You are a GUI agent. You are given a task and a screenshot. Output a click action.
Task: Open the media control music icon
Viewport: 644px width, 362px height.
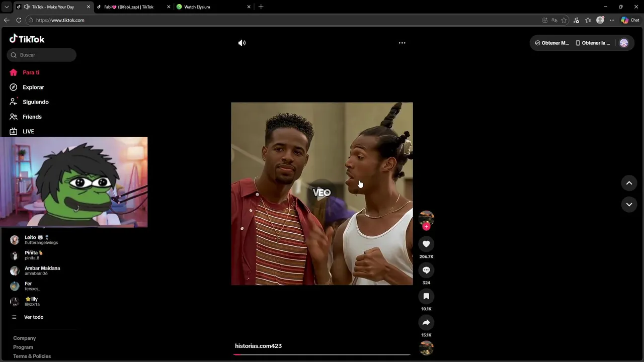tap(576, 20)
